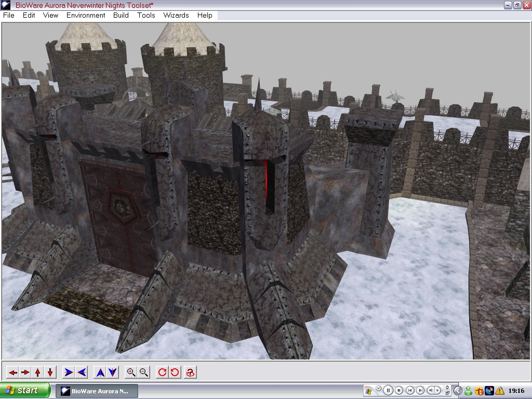Screen dimensions: 532x399
Task: Click the pan camera left red arrow
Action: click(x=12, y=372)
